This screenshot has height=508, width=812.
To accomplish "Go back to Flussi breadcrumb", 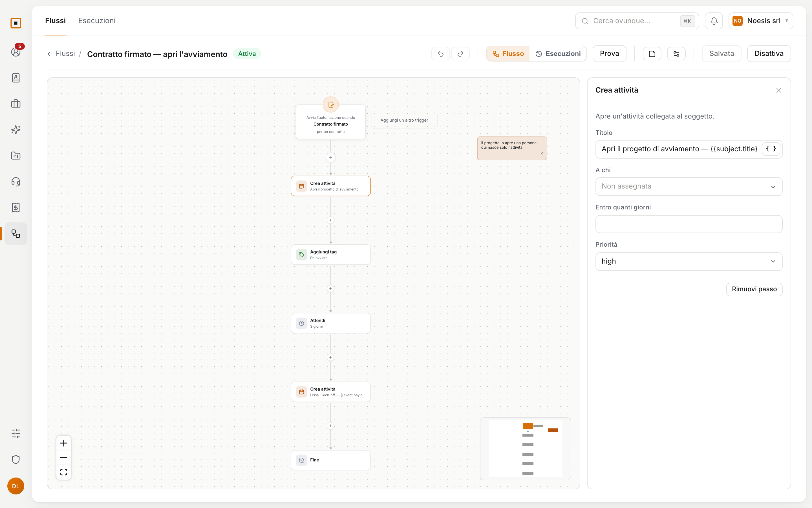I will tap(61, 54).
